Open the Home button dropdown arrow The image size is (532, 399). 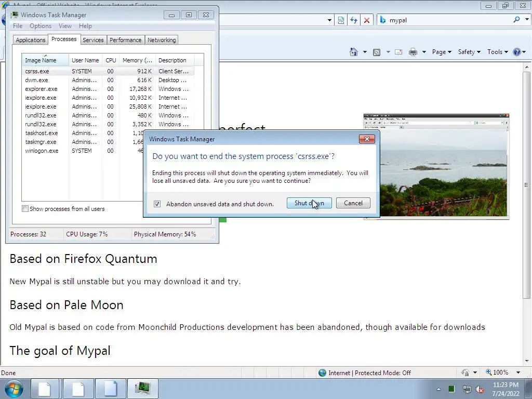pos(365,52)
